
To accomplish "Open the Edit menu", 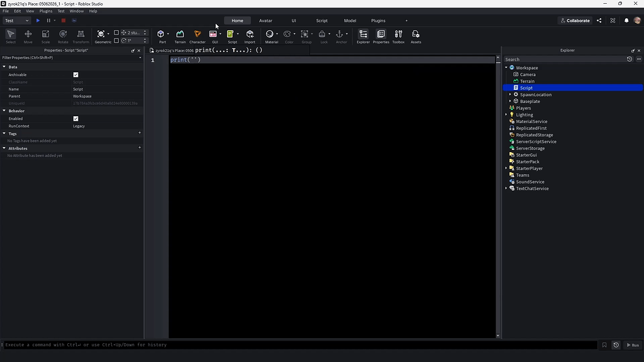I will [17, 11].
